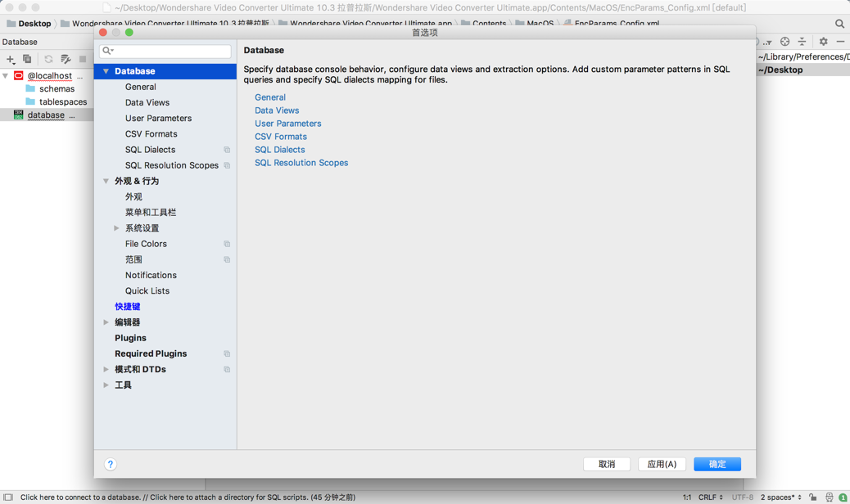The image size is (850, 504).
Task: Click the read-only lock icon in status bar
Action: pos(812,497)
